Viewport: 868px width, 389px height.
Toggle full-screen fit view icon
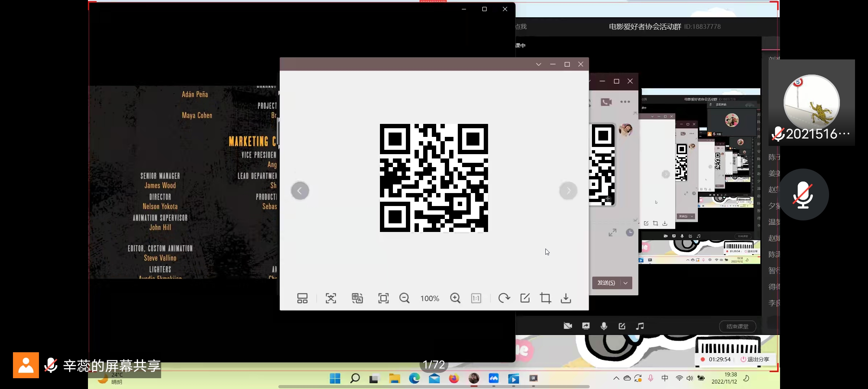[x=383, y=298]
